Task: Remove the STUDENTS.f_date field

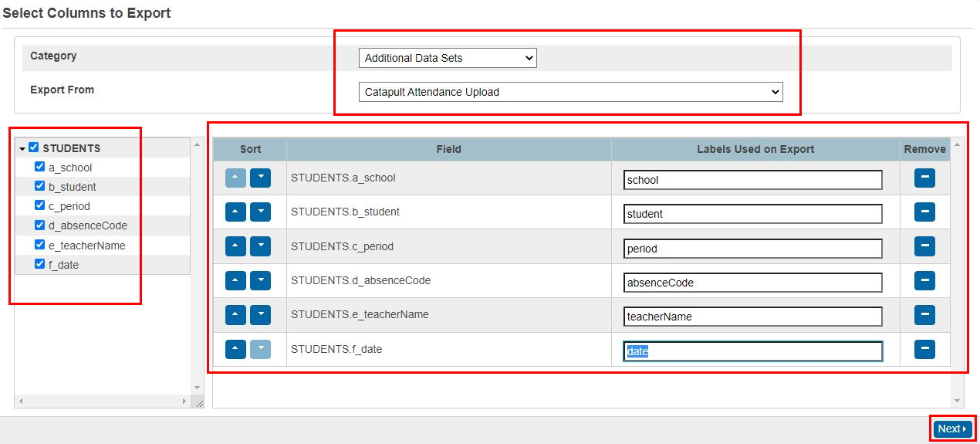Action: coord(924,350)
